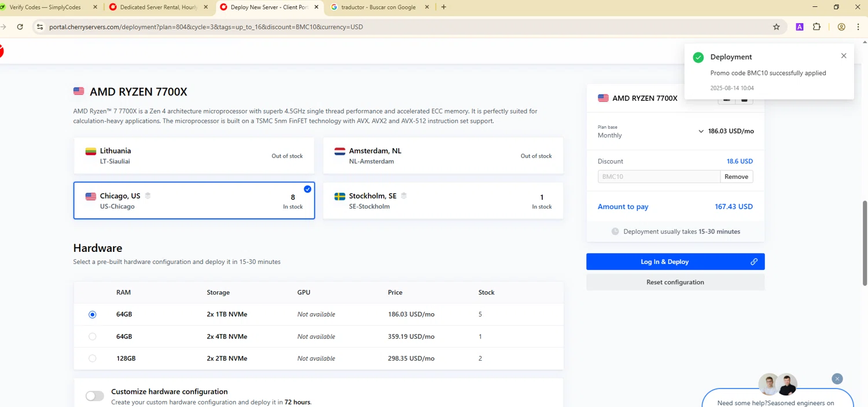The width and height of the screenshot is (868, 407).
Task: Switch to traductor - Buscar con Google tab
Action: (x=379, y=7)
